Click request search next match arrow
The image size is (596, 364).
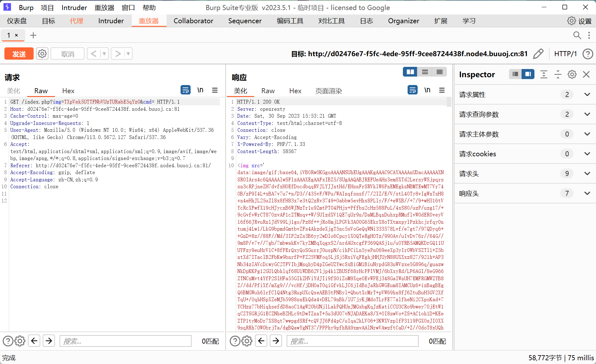pyautogui.click(x=49, y=341)
